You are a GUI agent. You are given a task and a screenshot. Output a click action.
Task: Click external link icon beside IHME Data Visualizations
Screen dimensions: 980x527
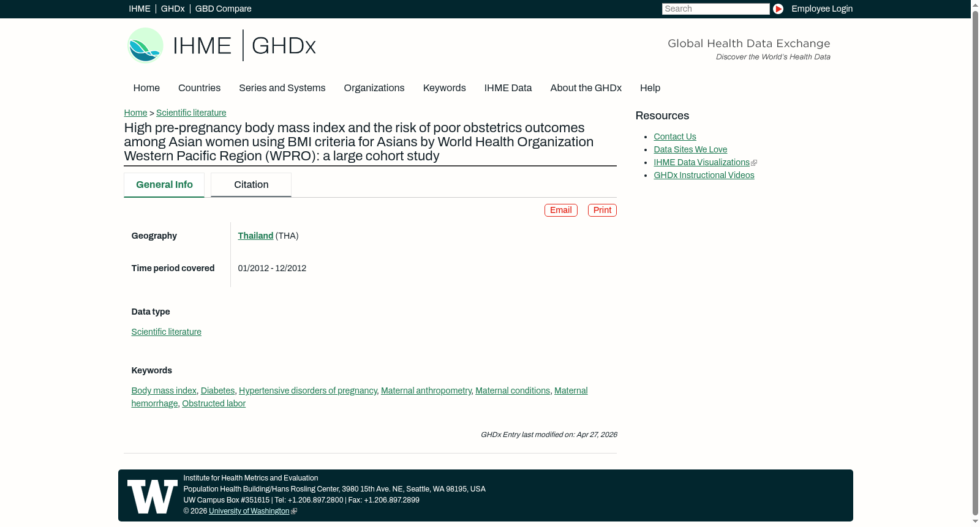point(754,163)
